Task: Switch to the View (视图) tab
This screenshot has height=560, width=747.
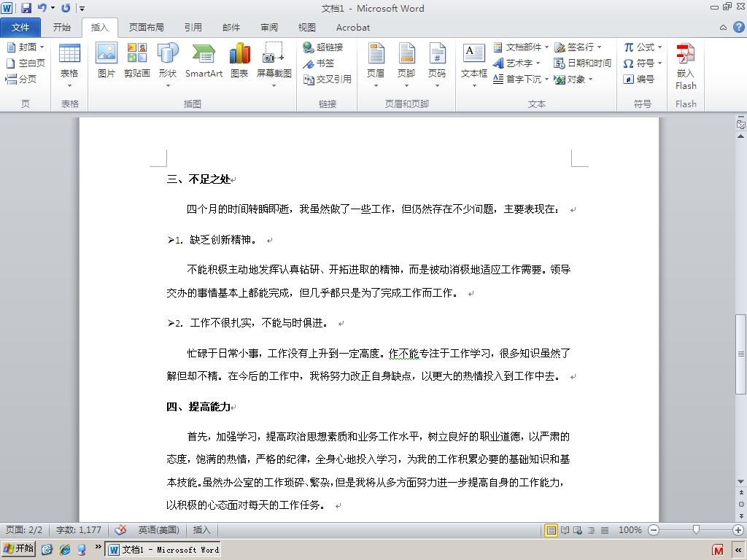Action: click(307, 28)
